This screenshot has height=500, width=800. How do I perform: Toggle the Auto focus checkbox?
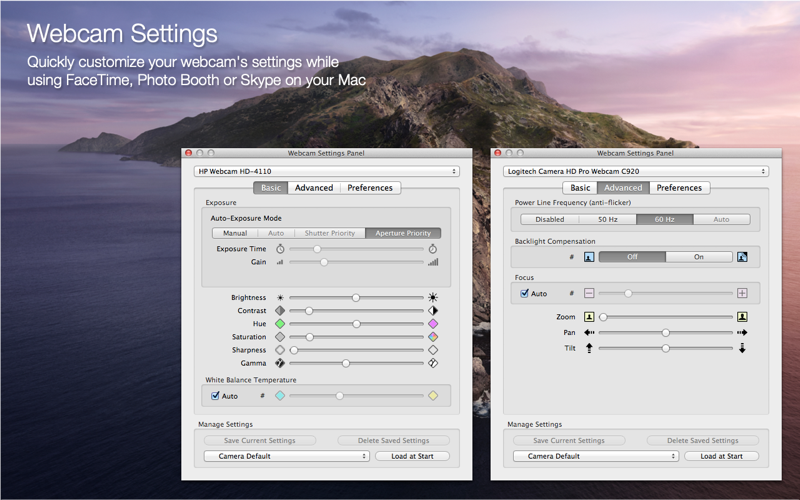tap(524, 293)
